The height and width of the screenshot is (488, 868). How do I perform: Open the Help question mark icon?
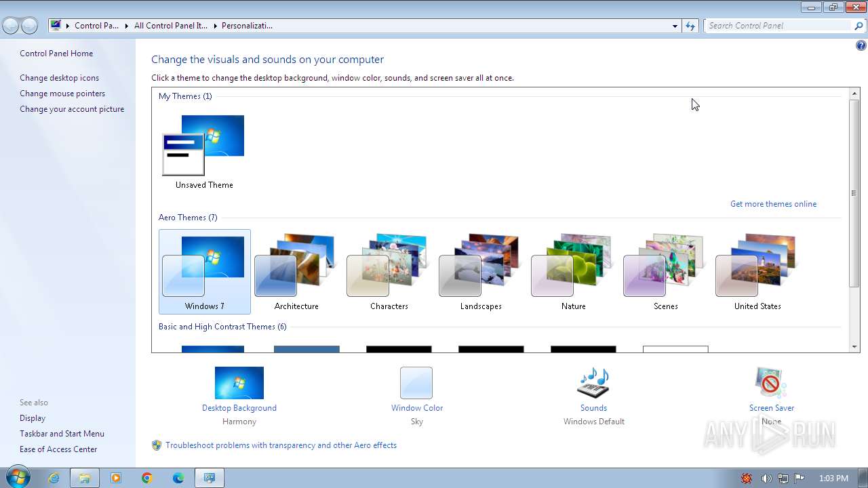(861, 46)
